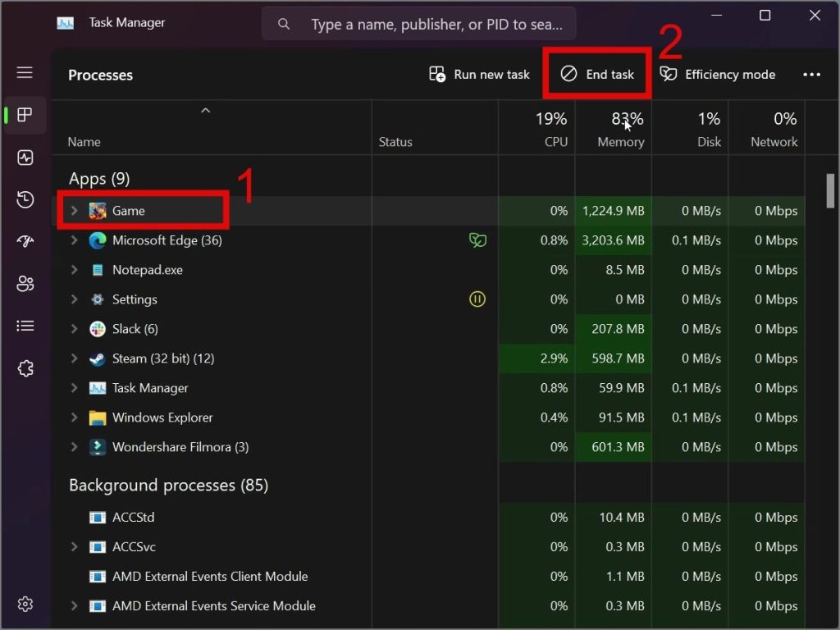Click the three-dot more options button
Image resolution: width=840 pixels, height=630 pixels.
[811, 75]
